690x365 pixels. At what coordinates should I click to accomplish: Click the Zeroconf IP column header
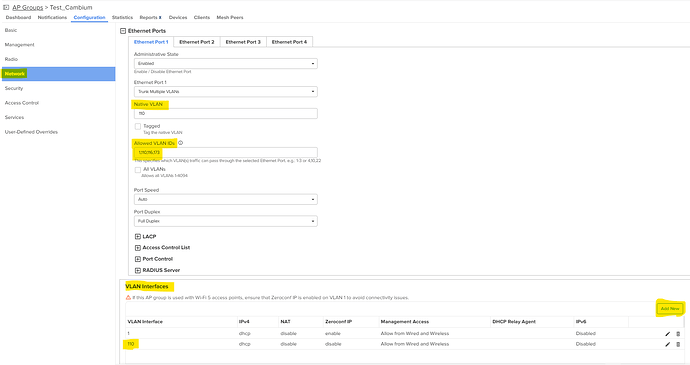click(338, 322)
